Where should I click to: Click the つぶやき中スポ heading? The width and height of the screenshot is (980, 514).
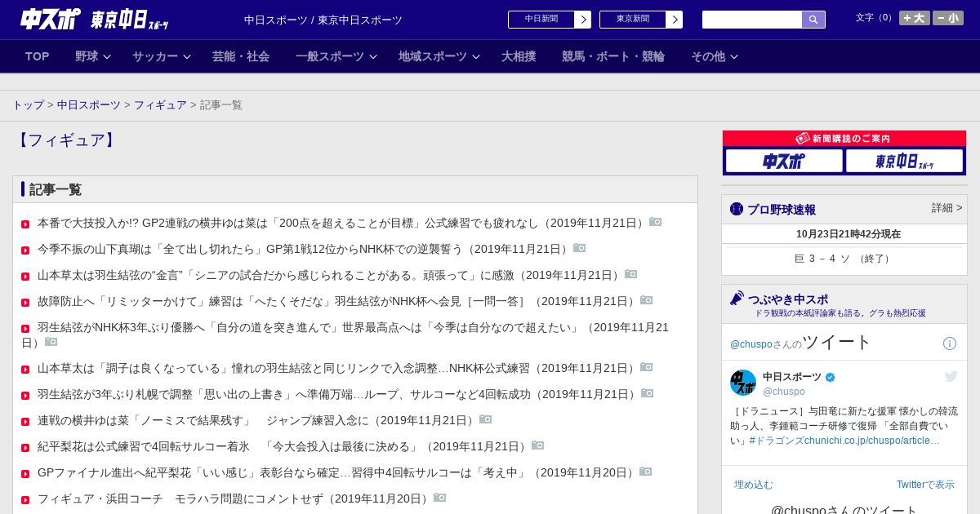[x=787, y=299]
